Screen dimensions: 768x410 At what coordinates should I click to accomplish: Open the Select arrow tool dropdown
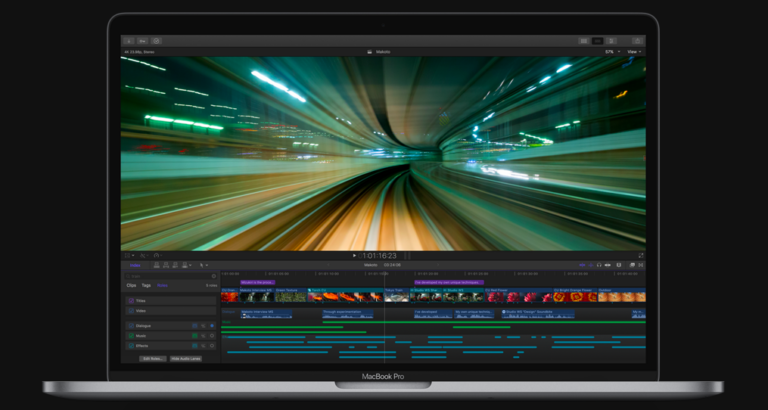204,265
